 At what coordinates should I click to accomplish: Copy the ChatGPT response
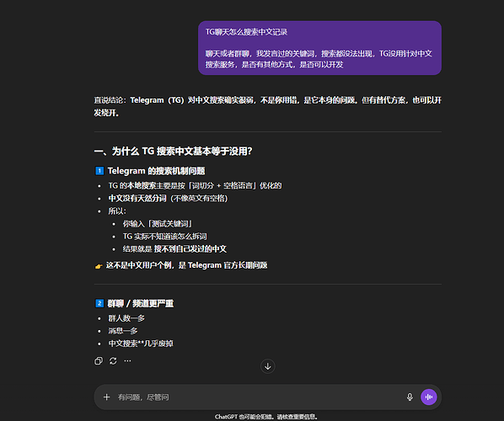click(x=99, y=361)
